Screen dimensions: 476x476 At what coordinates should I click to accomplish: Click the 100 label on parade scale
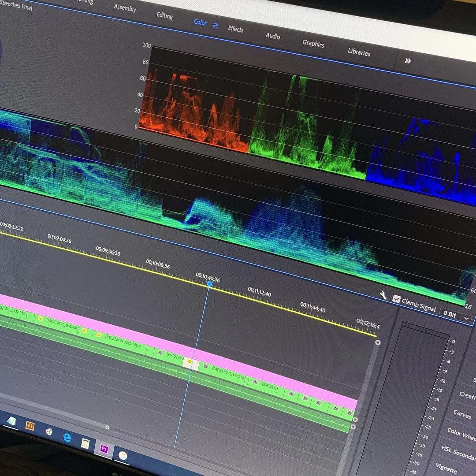point(147,45)
